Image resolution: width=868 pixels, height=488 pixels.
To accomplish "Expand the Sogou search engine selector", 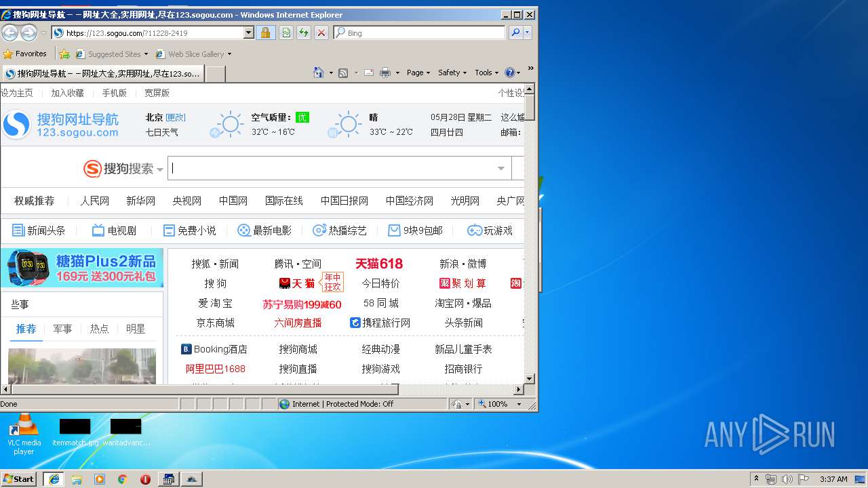I will (160, 169).
